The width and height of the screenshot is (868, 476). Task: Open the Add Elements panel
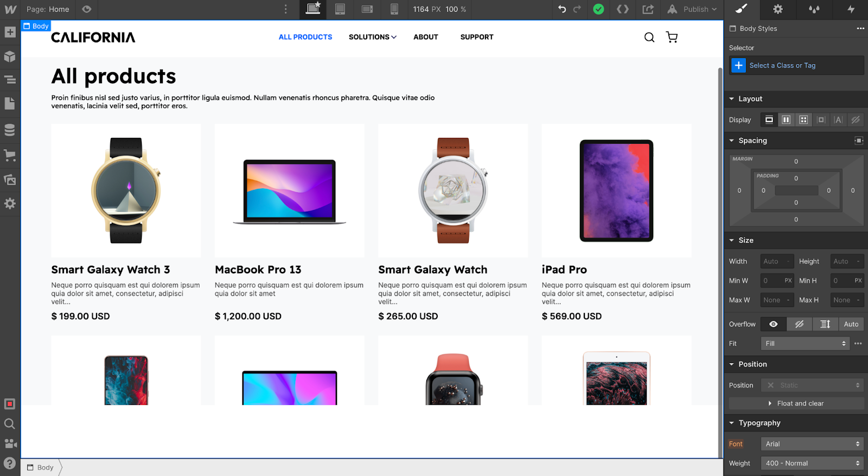[10, 32]
